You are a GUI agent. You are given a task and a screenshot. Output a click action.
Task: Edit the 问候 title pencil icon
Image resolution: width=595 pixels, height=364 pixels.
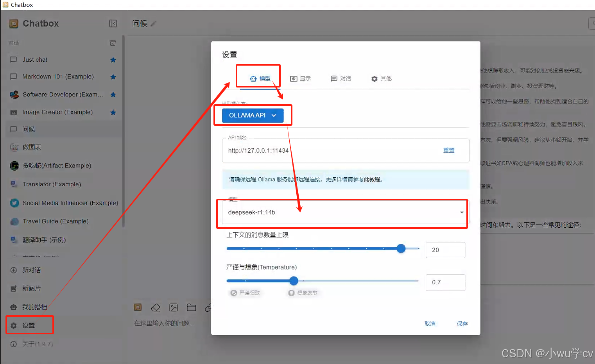(153, 24)
